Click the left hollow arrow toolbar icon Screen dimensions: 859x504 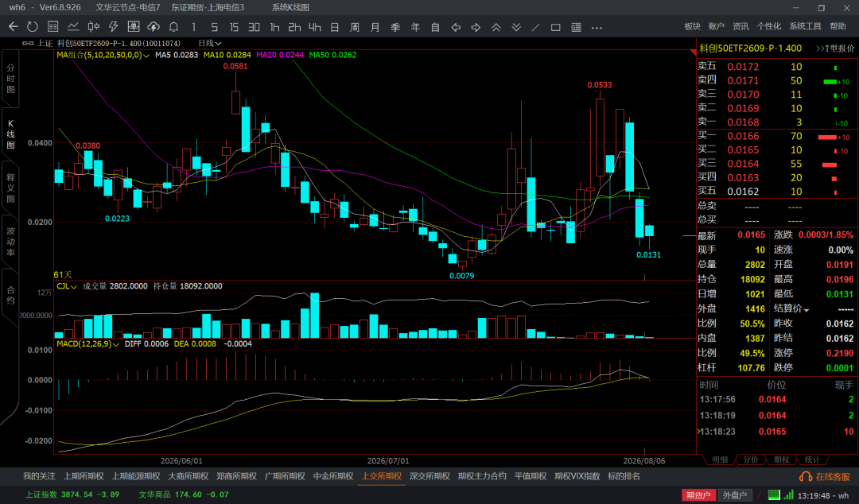[456, 27]
